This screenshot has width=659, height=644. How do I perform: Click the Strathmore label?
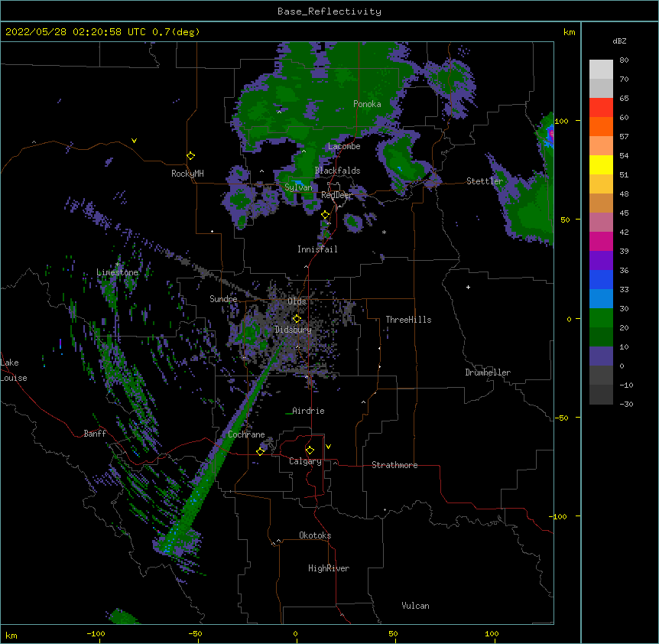[x=394, y=465]
